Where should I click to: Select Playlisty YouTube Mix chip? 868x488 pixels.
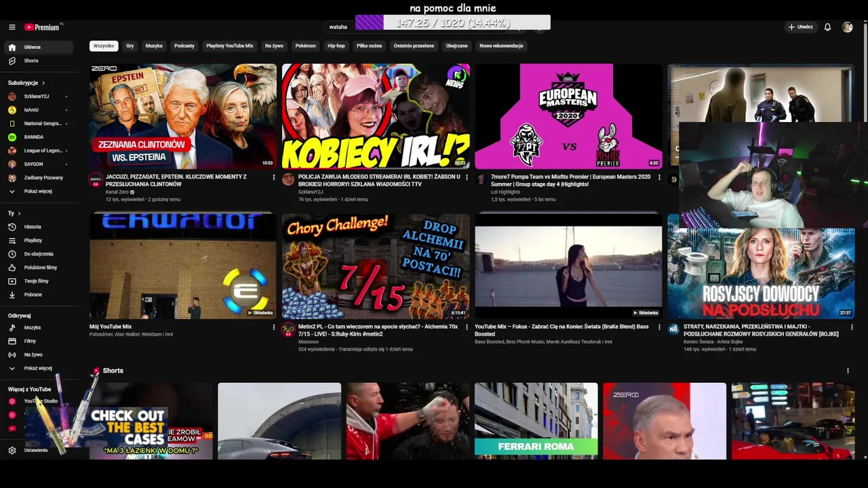230,46
